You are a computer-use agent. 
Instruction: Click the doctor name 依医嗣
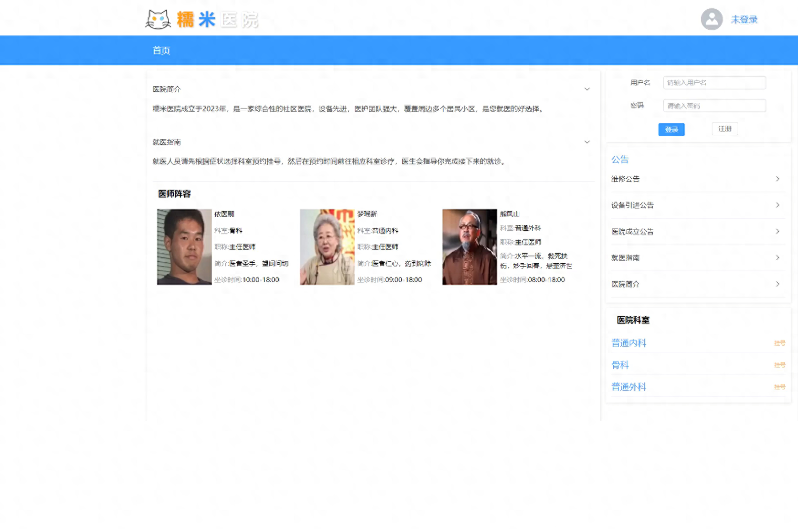224,214
